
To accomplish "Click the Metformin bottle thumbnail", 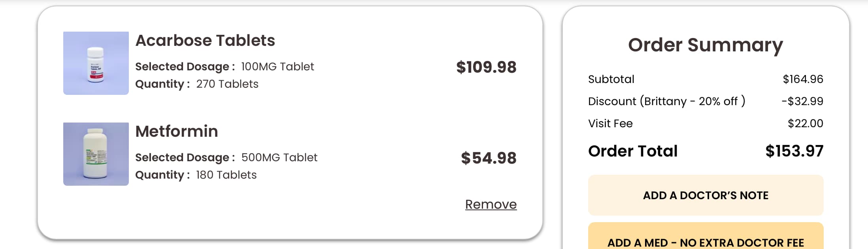I will click(x=96, y=154).
